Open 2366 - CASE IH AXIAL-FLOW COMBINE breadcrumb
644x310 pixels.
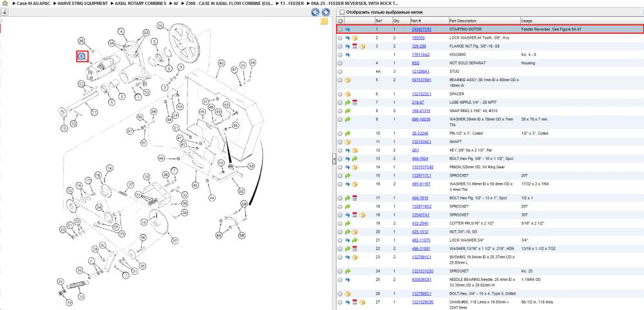(x=229, y=3)
